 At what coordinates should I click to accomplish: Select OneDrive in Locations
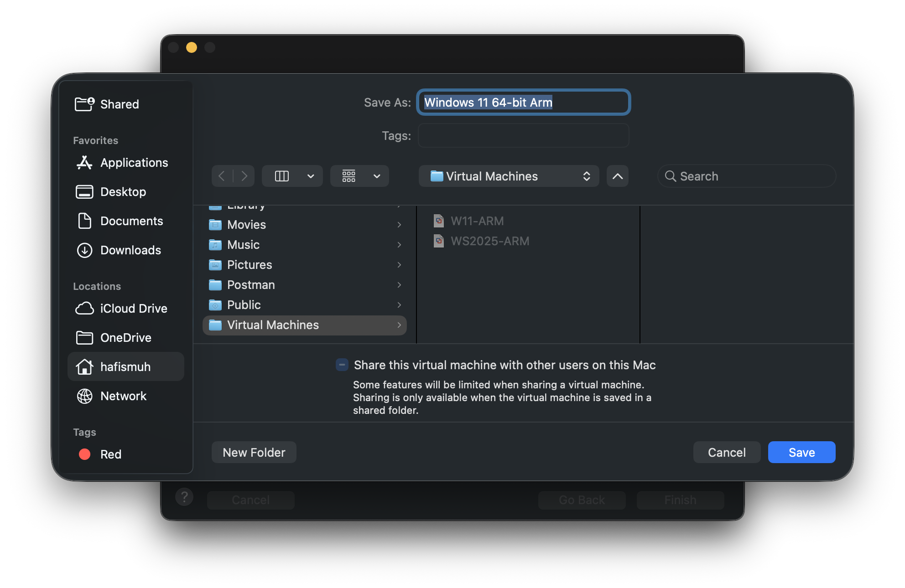(125, 338)
